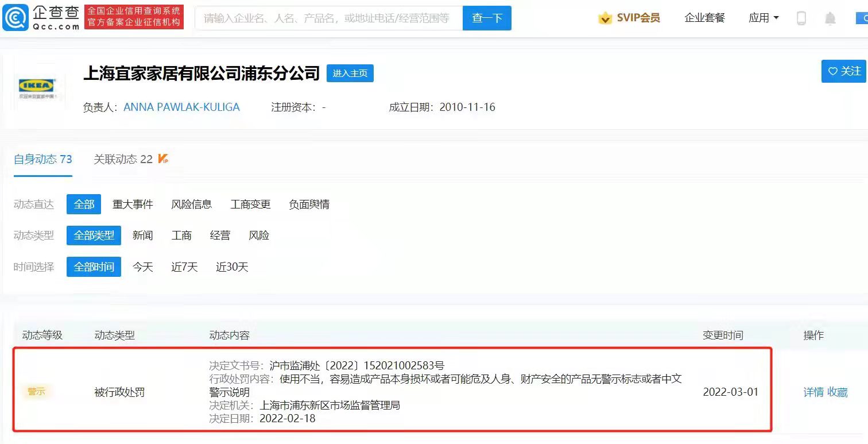Open SVIP会员 page
Viewport: 868px width, 444px height.
click(x=638, y=18)
